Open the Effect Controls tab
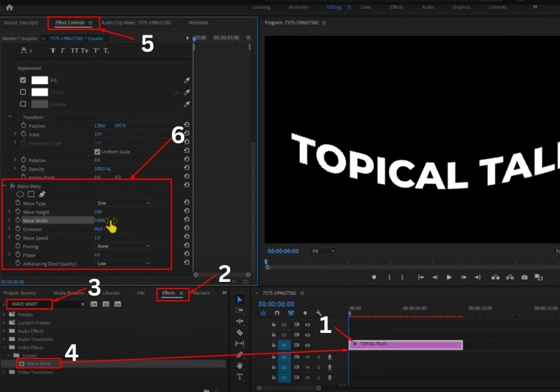The width and height of the screenshot is (560, 392). coord(70,22)
